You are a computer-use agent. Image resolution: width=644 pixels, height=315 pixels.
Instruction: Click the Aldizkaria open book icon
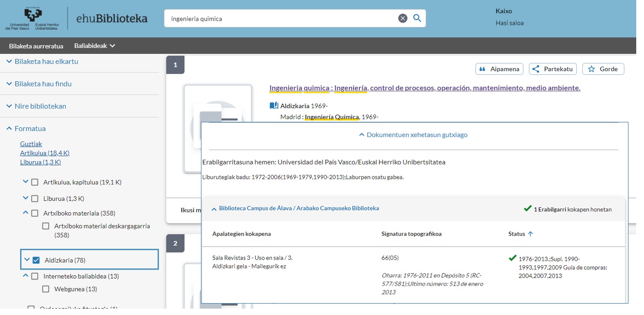click(274, 106)
